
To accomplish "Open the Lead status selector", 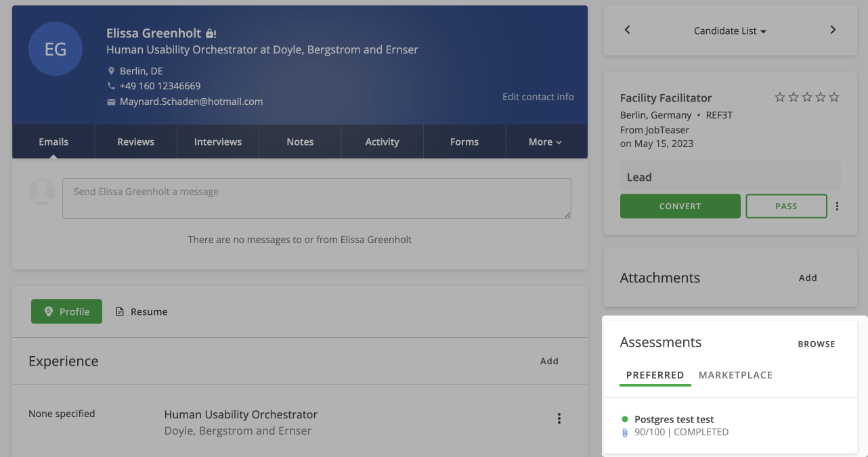I will pyautogui.click(x=730, y=177).
